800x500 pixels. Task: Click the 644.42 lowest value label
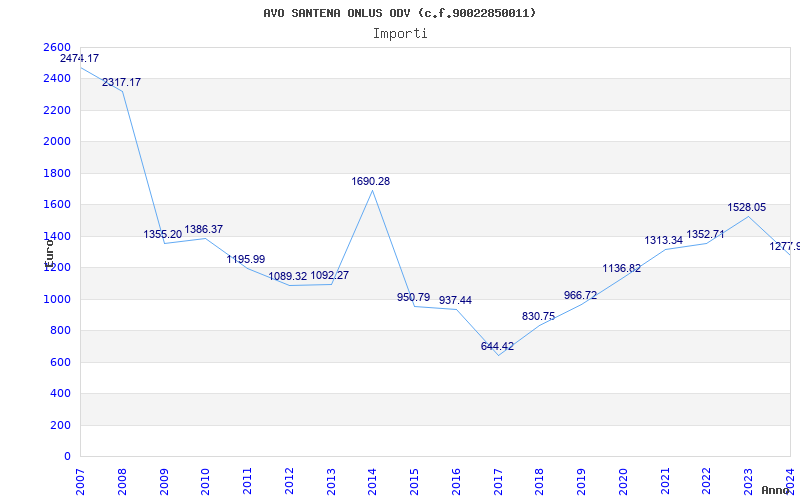coord(497,346)
